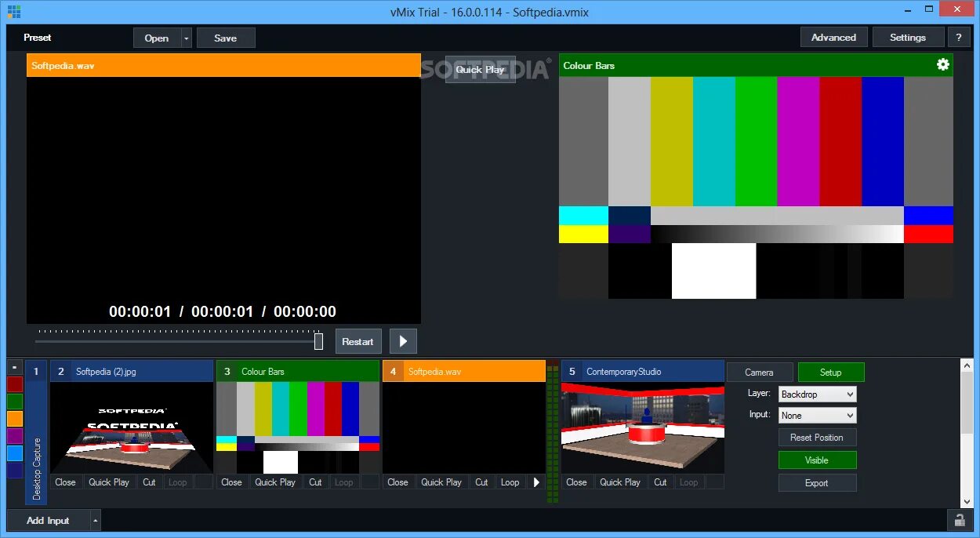Image resolution: width=980 pixels, height=538 pixels.
Task: Switch to the Camera tab
Action: tap(759, 373)
